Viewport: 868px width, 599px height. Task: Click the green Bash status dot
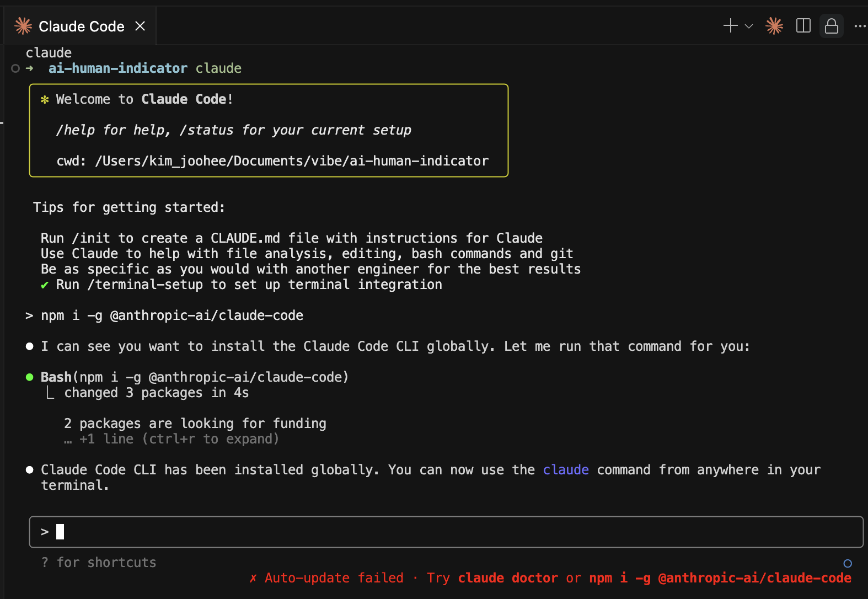pyautogui.click(x=30, y=377)
